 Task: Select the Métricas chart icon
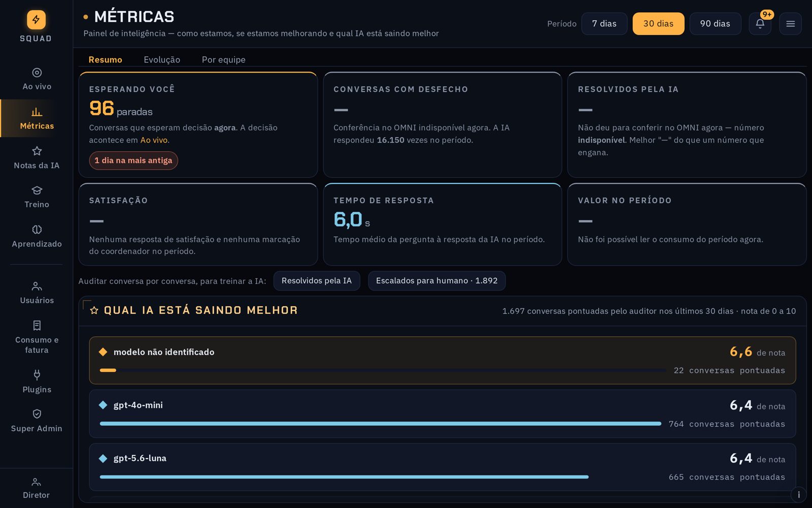coord(37,112)
